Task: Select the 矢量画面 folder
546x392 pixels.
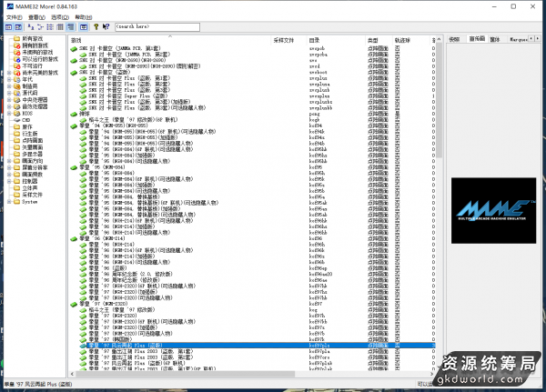Action: pyautogui.click(x=28, y=147)
